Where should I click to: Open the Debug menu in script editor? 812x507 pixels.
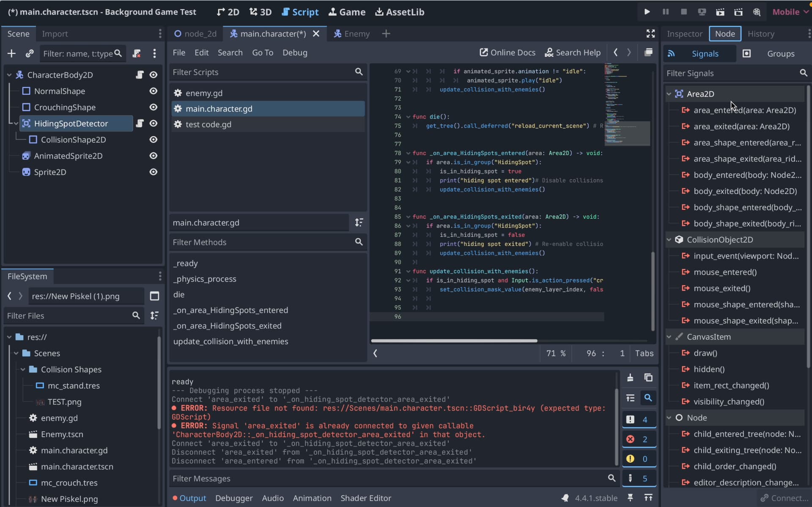tap(294, 52)
